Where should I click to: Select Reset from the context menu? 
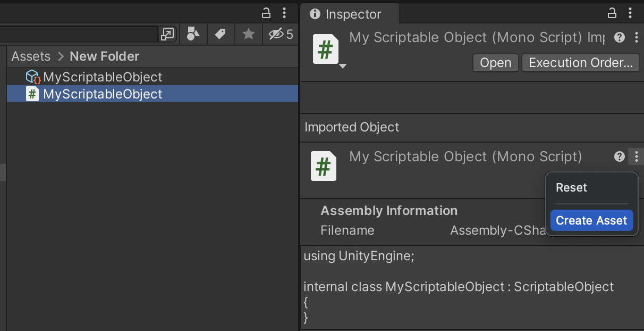[571, 188]
